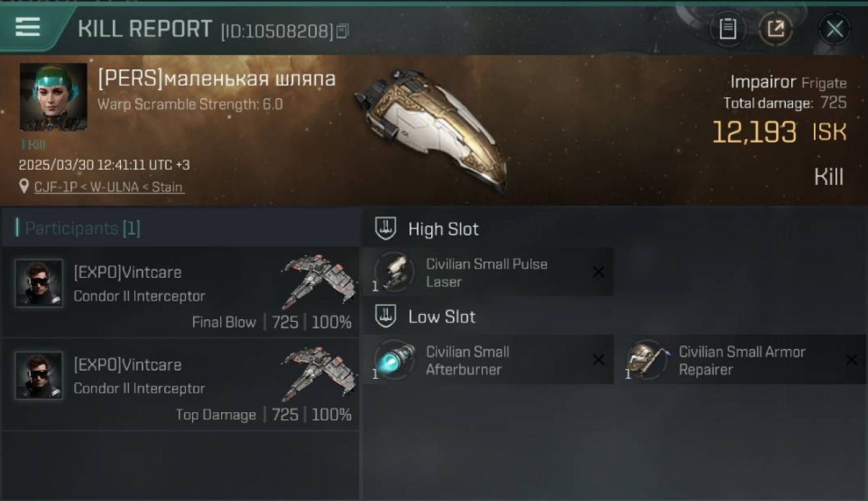
Task: Open the CJF-1P system location link
Action: [x=109, y=187]
